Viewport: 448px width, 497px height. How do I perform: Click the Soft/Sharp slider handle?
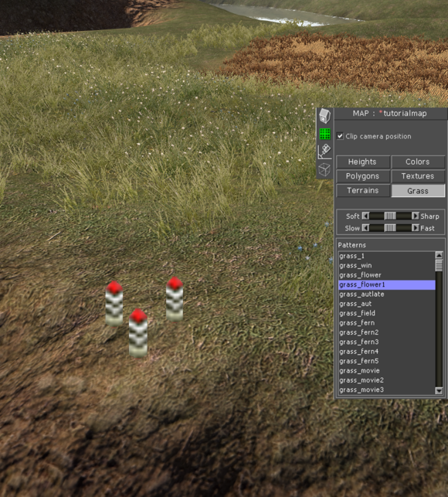point(390,216)
